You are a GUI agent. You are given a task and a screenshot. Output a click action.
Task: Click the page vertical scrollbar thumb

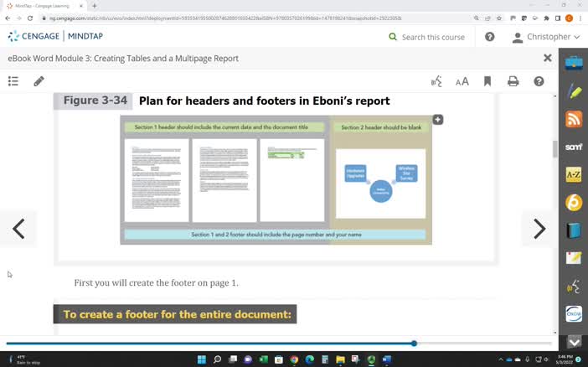[555, 148]
